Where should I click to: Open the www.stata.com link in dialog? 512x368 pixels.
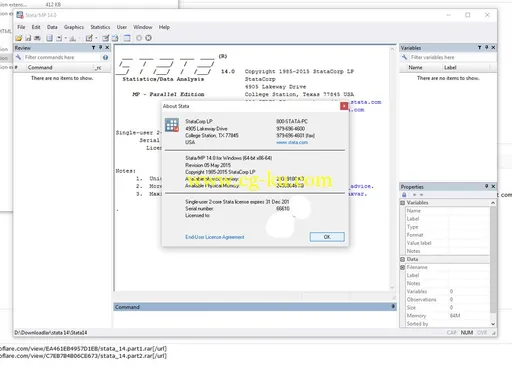[x=292, y=142]
